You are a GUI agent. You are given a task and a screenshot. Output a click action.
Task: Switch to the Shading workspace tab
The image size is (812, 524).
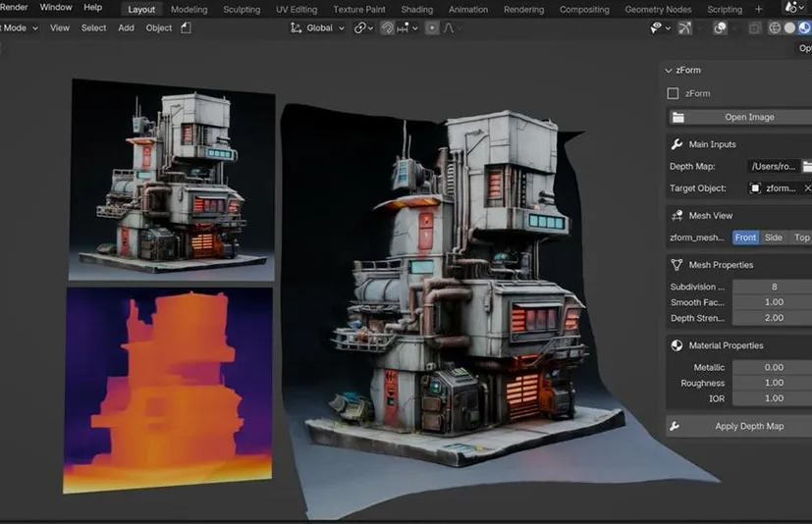417,9
